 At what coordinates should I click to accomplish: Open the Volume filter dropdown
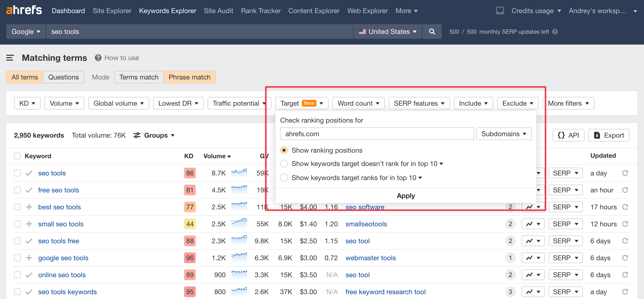click(64, 103)
